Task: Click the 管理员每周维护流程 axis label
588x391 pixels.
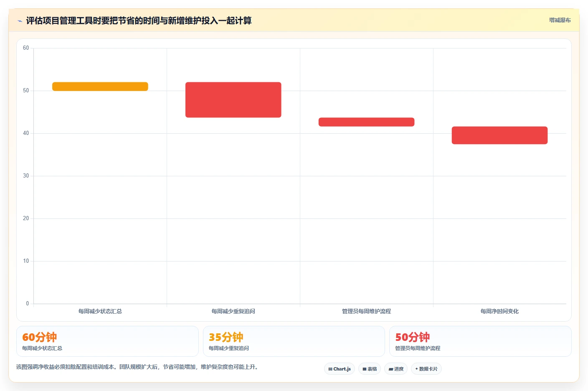Action: click(x=367, y=311)
